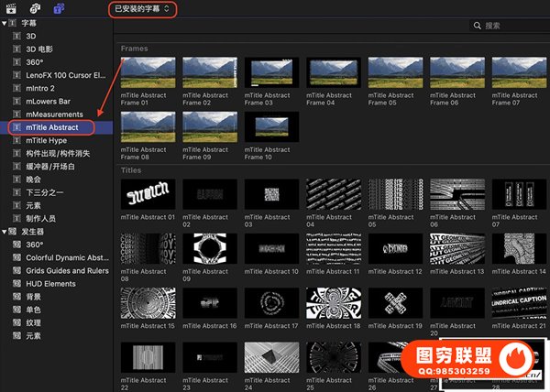
Task: Open the Photos and Audio sidebar
Action: (x=35, y=8)
